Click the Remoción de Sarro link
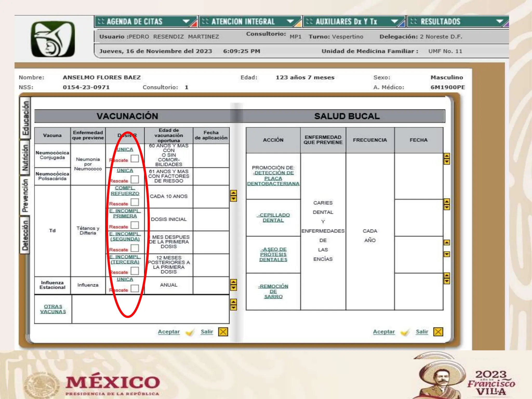 (273, 291)
